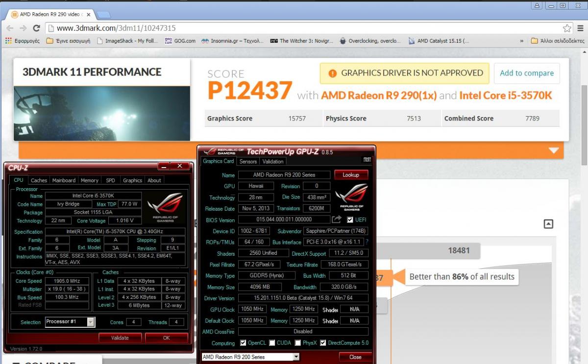This screenshot has width=588, height=364.
Task: Toggle the PhysX checkbox
Action: coord(297,343)
